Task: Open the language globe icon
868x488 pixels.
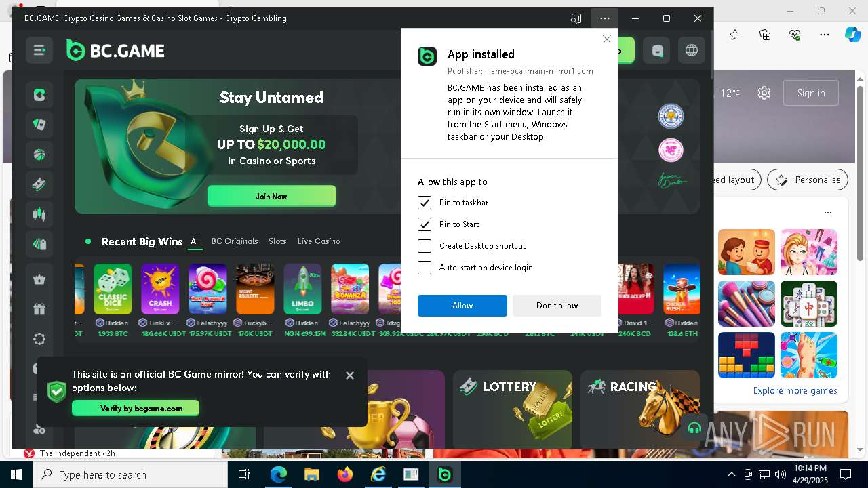Action: point(692,51)
